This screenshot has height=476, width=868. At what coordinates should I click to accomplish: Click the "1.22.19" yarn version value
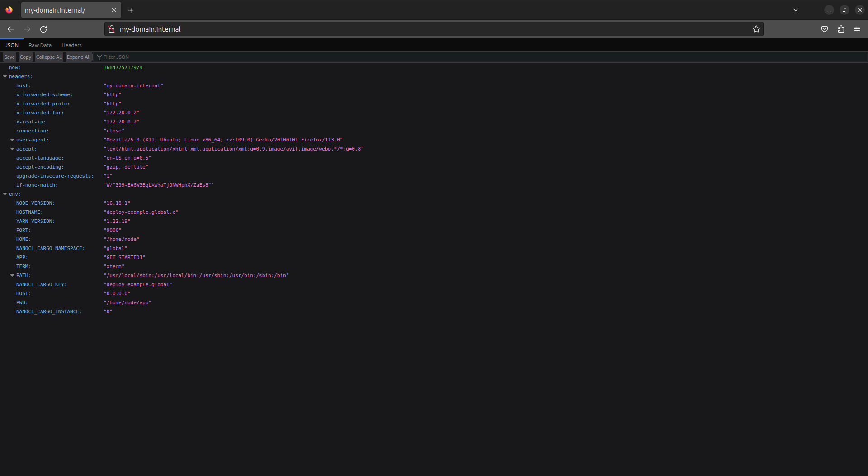(117, 222)
